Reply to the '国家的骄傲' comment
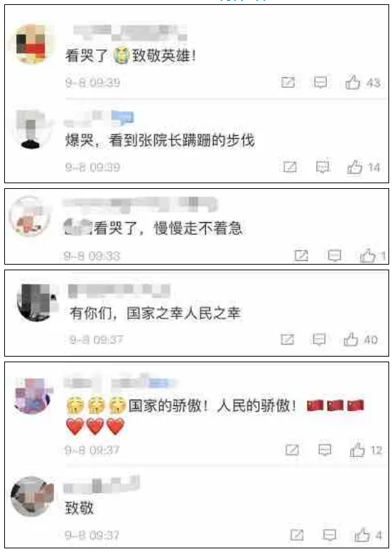The width and height of the screenshot is (392, 554). click(325, 450)
